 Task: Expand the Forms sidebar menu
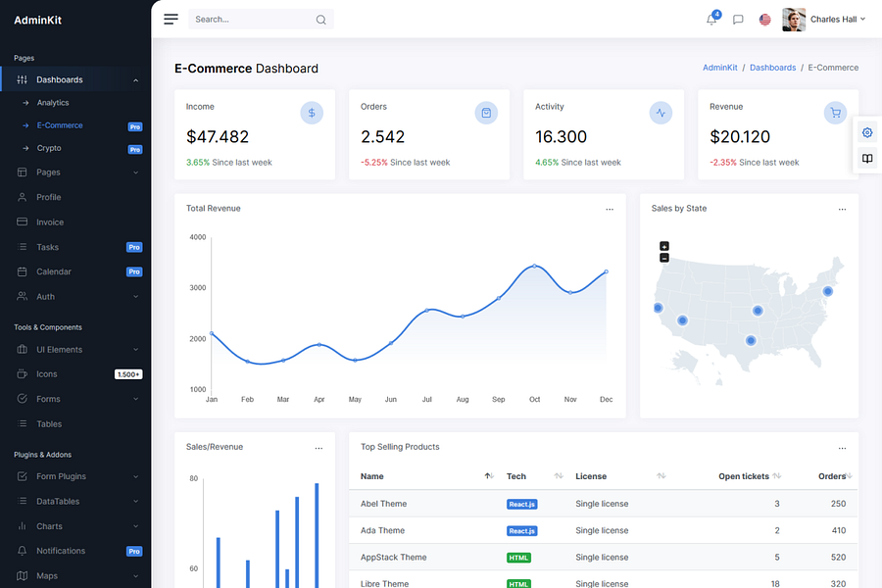click(x=135, y=399)
